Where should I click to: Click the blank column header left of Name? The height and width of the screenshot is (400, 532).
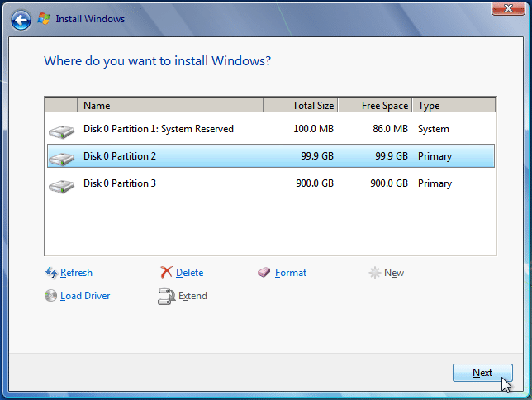tap(61, 106)
